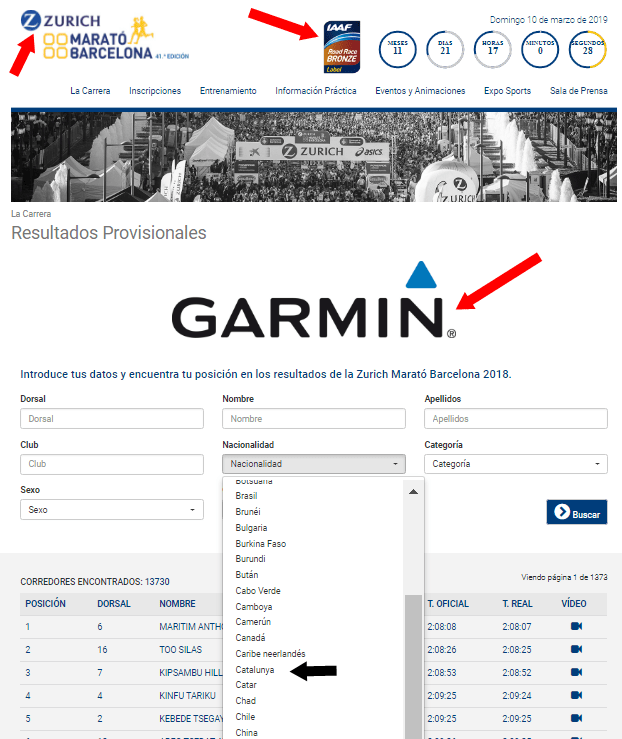Click the nationality list scrollbar up arrow
The height and width of the screenshot is (739, 622).
pos(413,491)
